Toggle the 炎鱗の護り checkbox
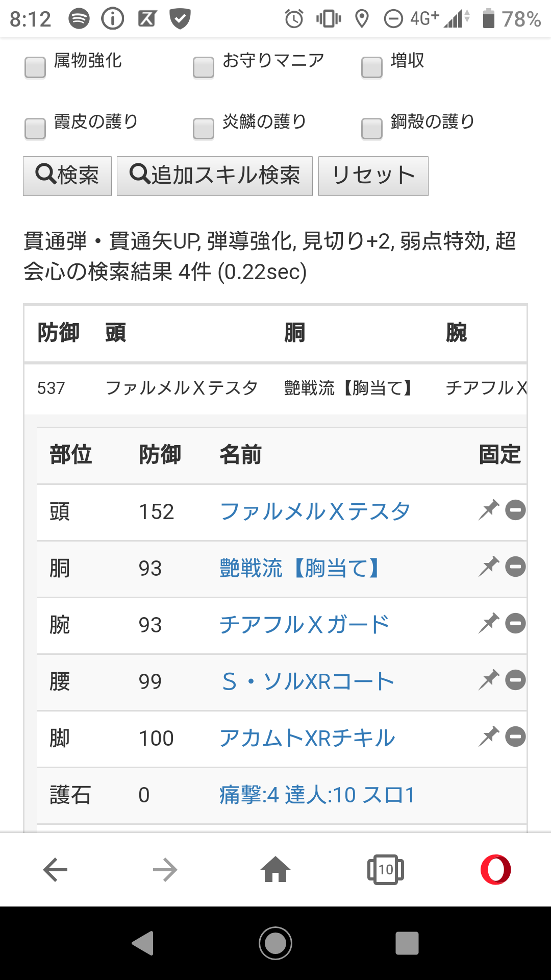Screen dimensions: 551x980 (204, 129)
